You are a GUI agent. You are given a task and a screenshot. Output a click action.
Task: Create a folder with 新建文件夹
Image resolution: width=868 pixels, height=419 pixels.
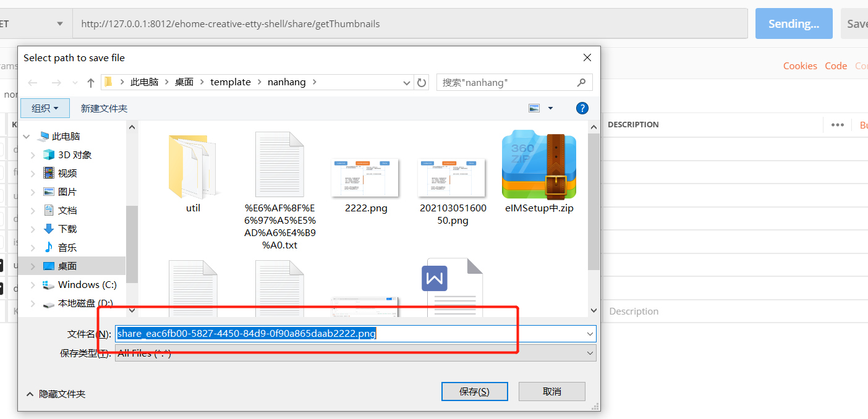pyautogui.click(x=104, y=108)
